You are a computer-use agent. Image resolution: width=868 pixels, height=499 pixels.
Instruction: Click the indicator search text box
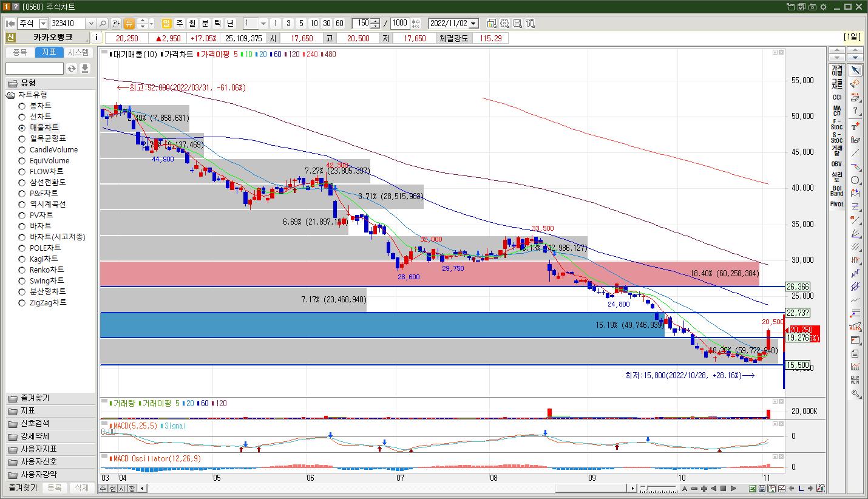35,69
